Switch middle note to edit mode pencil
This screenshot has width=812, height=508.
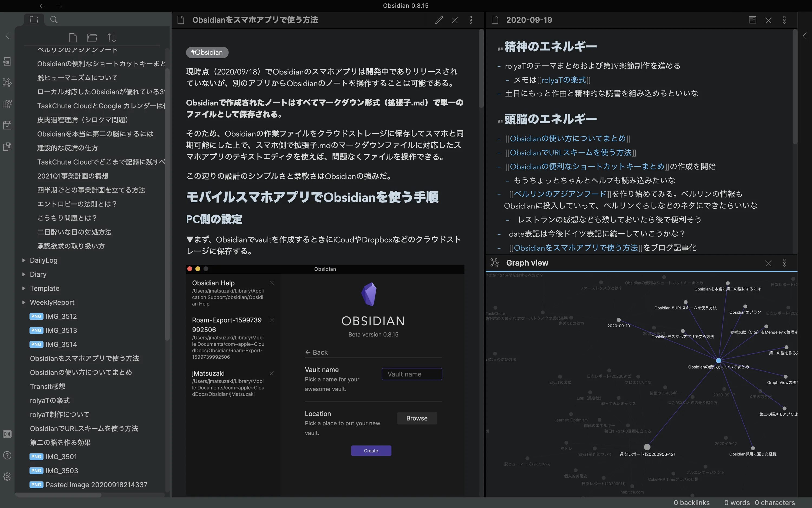(x=439, y=20)
